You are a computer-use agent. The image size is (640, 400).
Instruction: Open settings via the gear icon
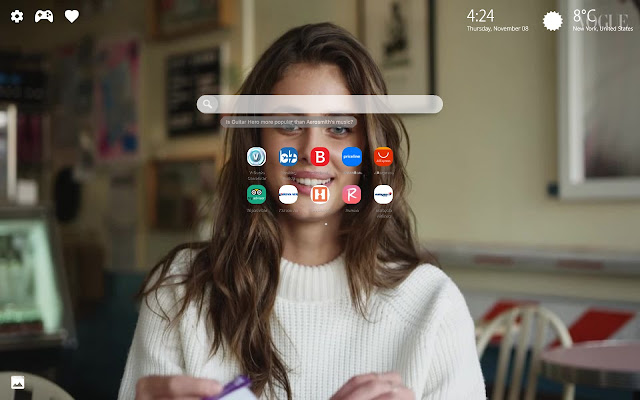click(17, 16)
